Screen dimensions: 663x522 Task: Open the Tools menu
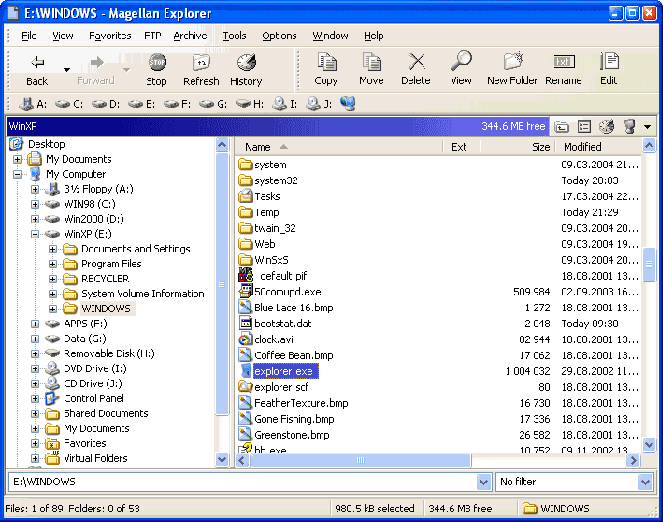(234, 36)
